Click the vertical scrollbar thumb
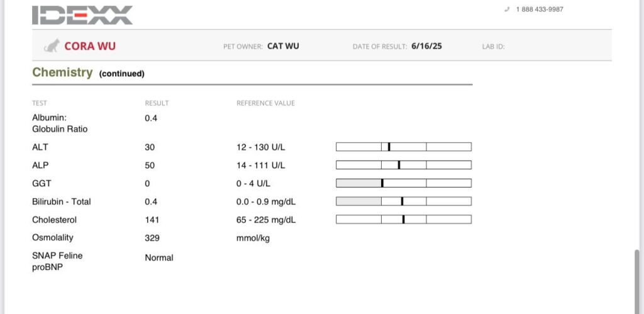The width and height of the screenshot is (644, 314). pos(637,281)
